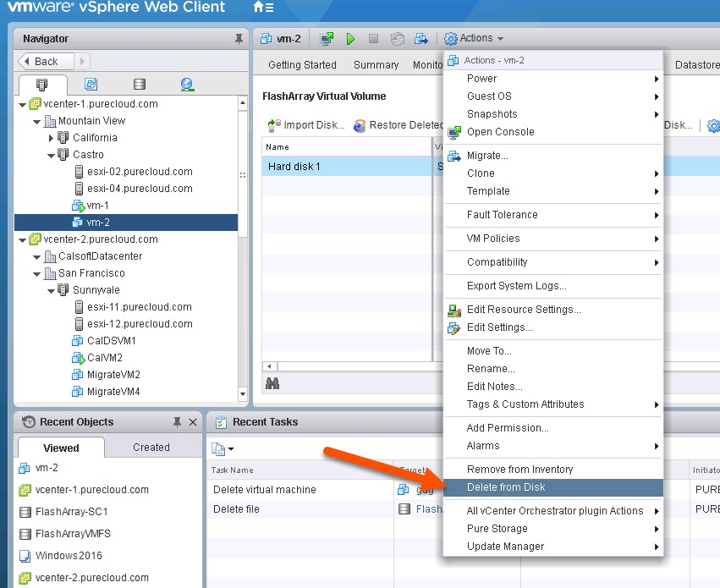Pin the Navigator panel
This screenshot has width=720, height=588.
click(239, 39)
